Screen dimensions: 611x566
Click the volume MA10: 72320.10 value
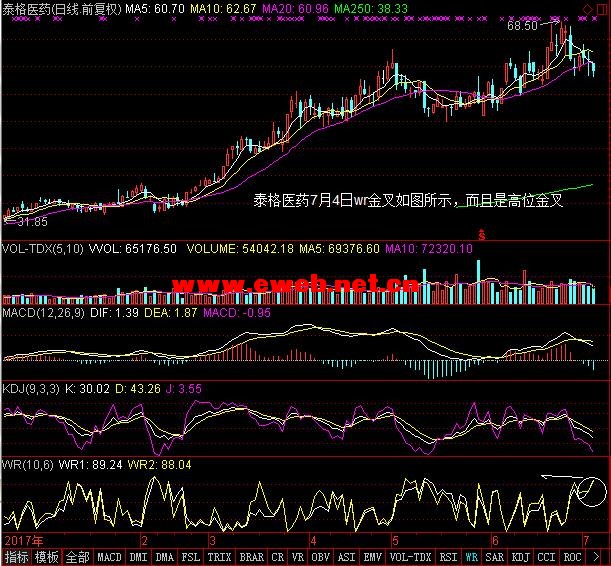click(x=429, y=249)
